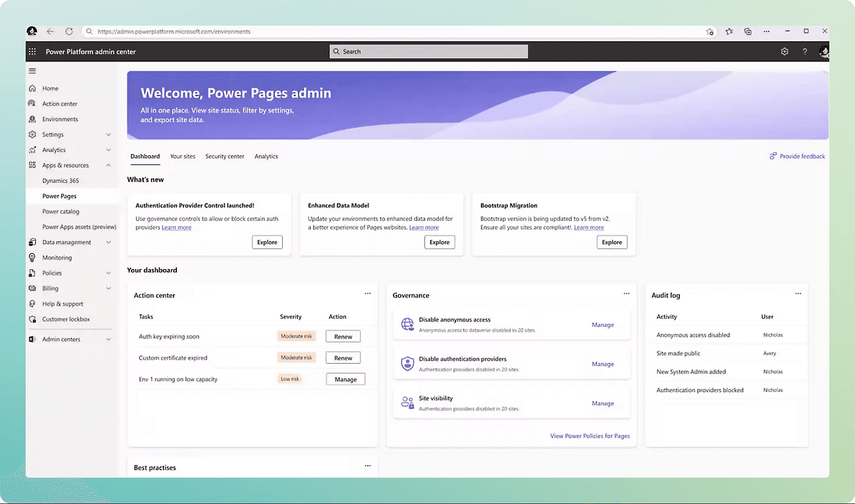
Task: Open Monitoring from the sidebar lightbulb icon
Action: point(32,257)
